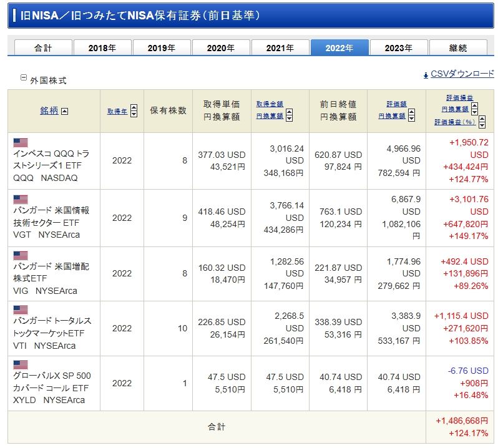
Task: Click the 取得年 header link
Action: tap(117, 111)
